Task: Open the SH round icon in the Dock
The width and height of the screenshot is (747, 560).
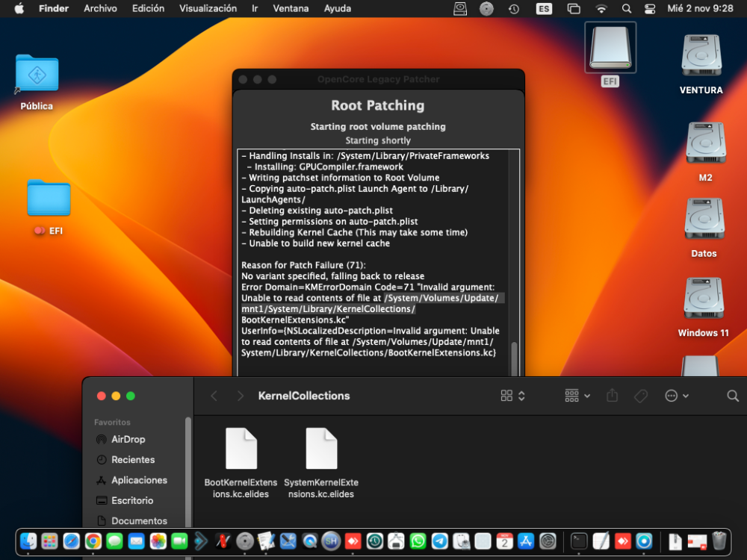Action: (331, 541)
